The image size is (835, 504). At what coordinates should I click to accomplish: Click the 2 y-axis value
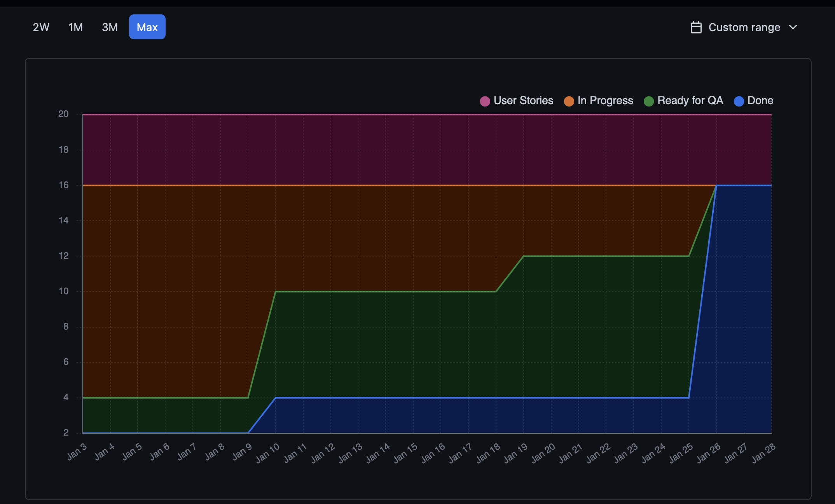tap(66, 432)
